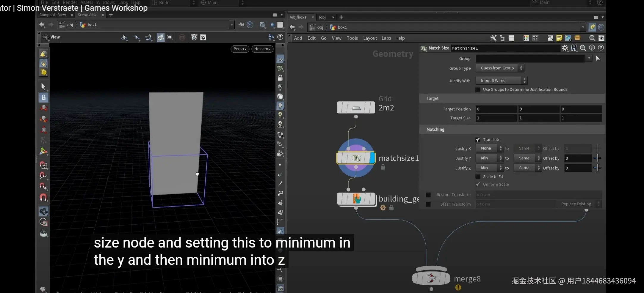Go back in Scene View path history
The height and width of the screenshot is (293, 644).
coord(42,25)
